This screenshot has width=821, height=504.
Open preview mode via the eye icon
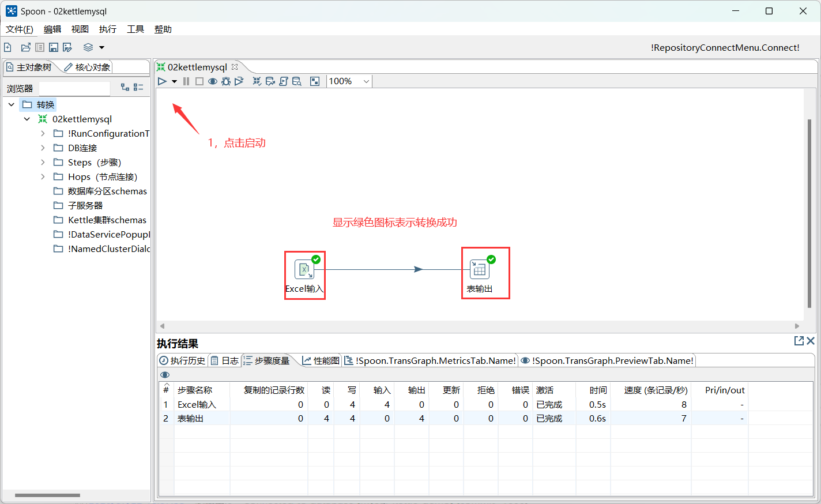[212, 81]
